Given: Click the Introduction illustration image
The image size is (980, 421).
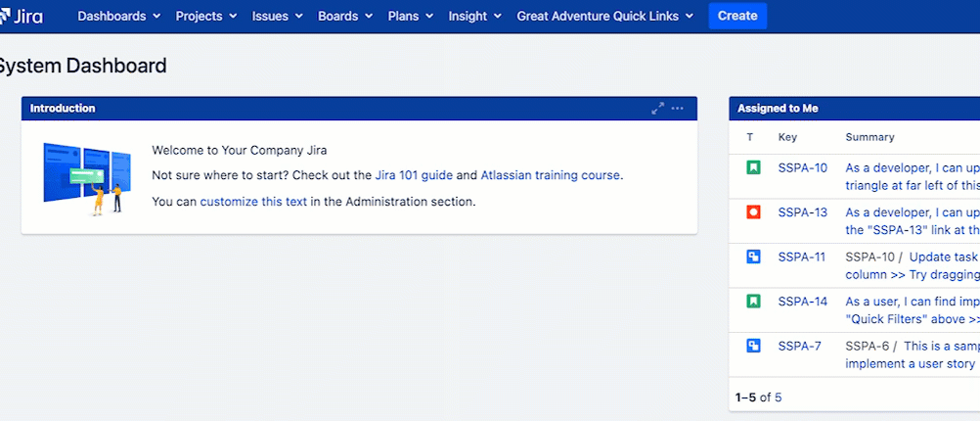Looking at the screenshot, I should click(87, 178).
